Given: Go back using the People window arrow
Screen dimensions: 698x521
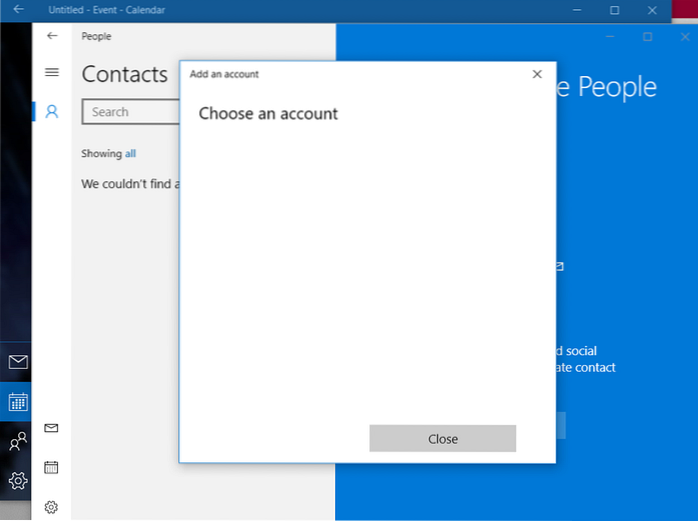Looking at the screenshot, I should 52,36.
